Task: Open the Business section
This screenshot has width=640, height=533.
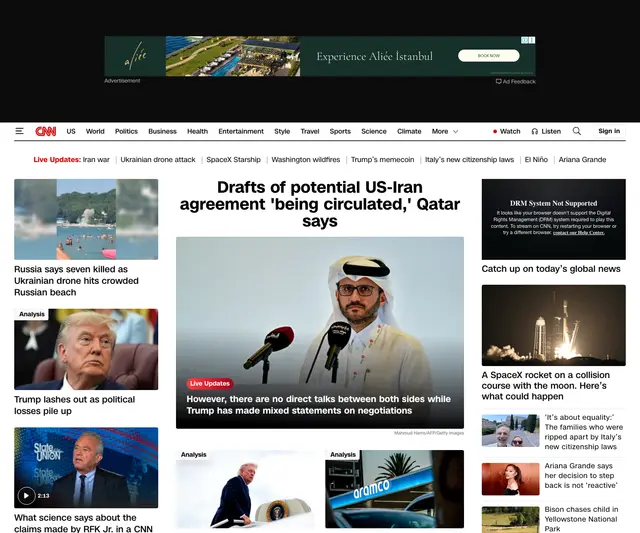Action: point(162,131)
